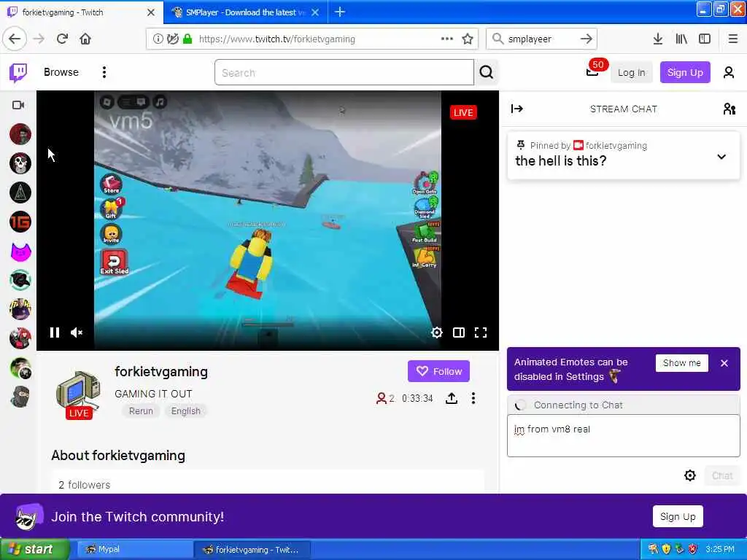Open the Browse page
This screenshot has width=747, height=560.
[x=61, y=72]
